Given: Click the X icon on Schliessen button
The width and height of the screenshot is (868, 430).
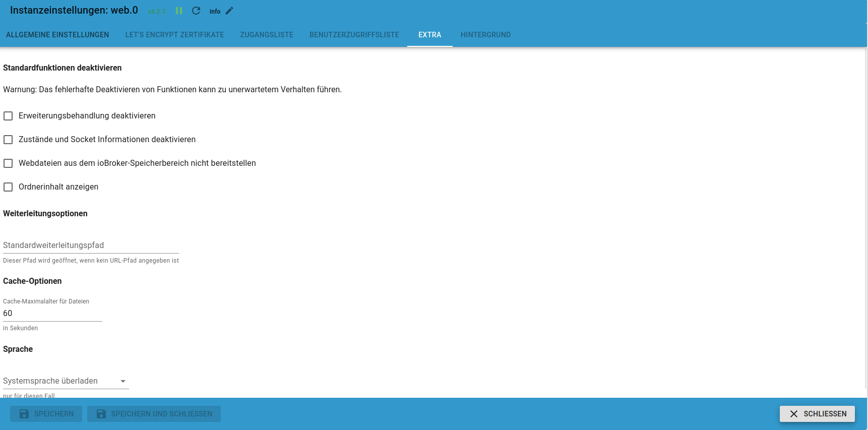Looking at the screenshot, I should [794, 414].
